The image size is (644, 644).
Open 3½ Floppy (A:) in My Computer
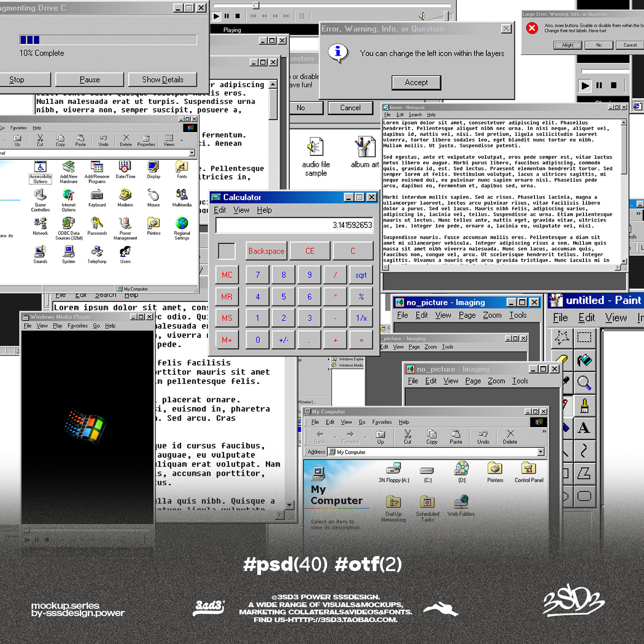click(394, 472)
